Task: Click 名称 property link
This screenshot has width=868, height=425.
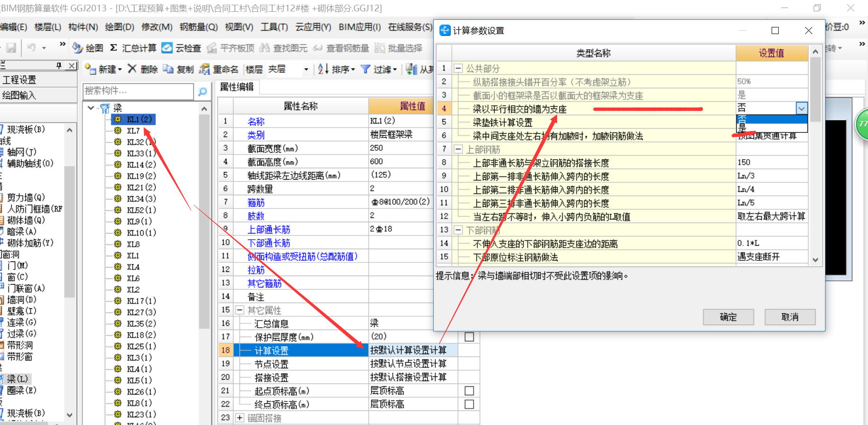Action: 256,122
